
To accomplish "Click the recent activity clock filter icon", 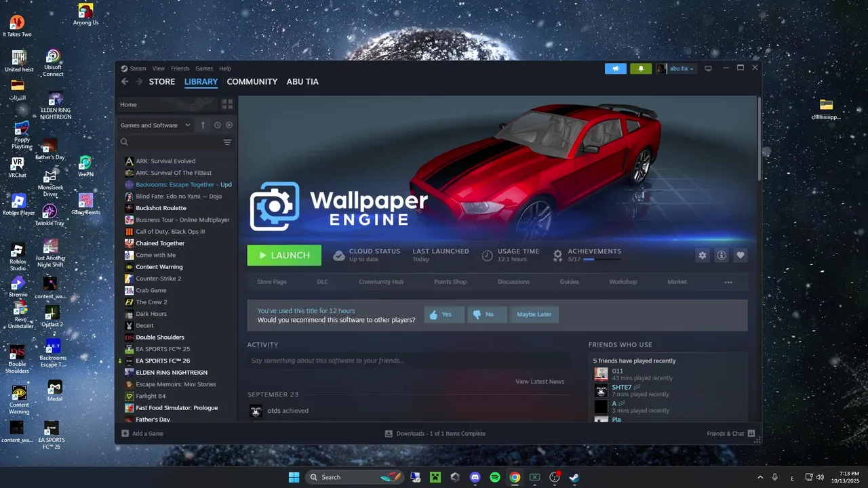I will [218, 125].
